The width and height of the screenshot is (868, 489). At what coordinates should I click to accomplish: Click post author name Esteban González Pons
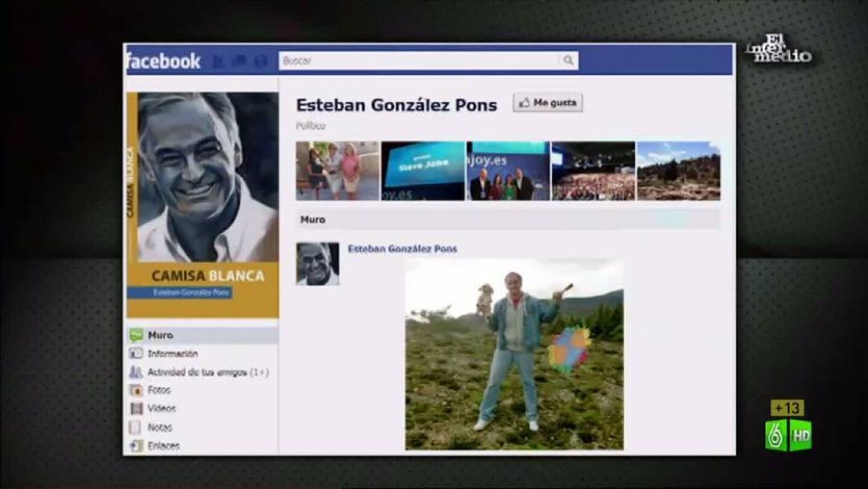point(403,249)
